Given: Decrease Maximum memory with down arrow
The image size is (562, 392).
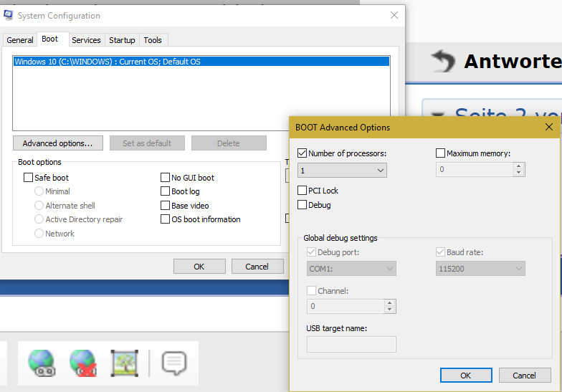Looking at the screenshot, I should point(519,173).
